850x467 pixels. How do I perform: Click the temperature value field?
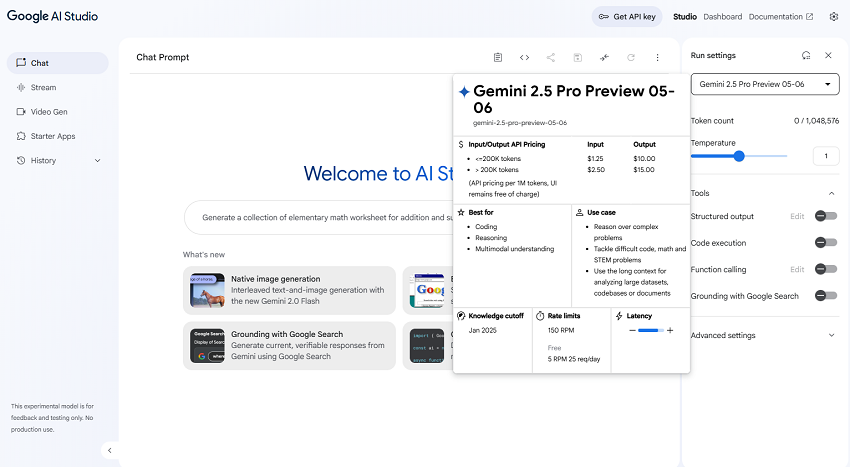(826, 156)
